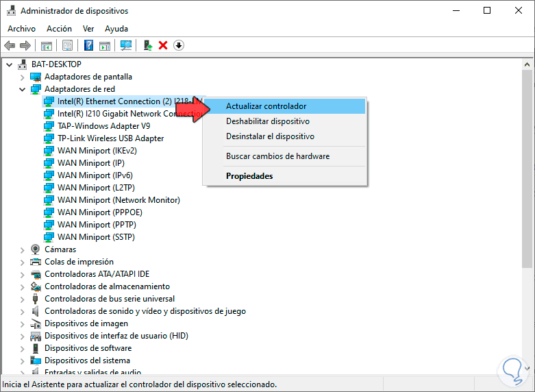Open the Ver menu
The height and width of the screenshot is (392, 535).
(x=88, y=29)
